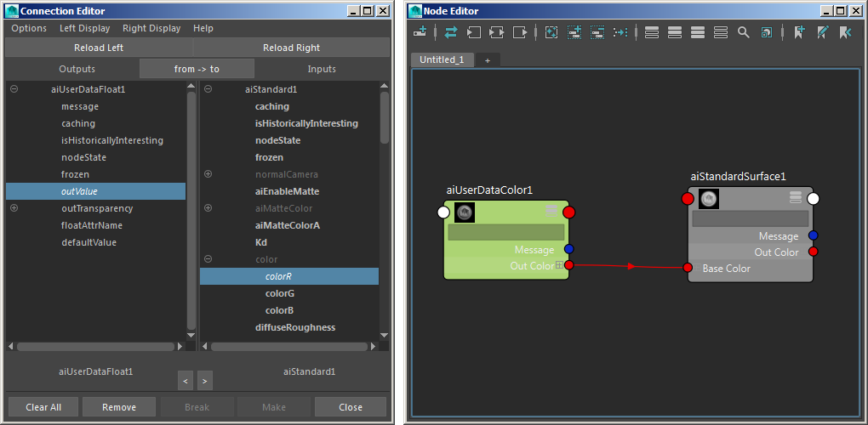The width and height of the screenshot is (868, 425).
Task: Graph input connections of selected node
Action: (x=474, y=32)
